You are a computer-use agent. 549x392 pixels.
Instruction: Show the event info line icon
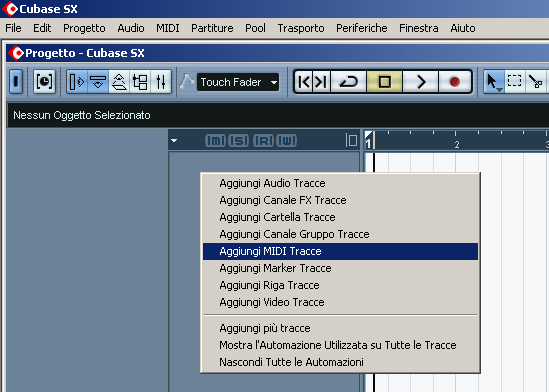click(98, 82)
